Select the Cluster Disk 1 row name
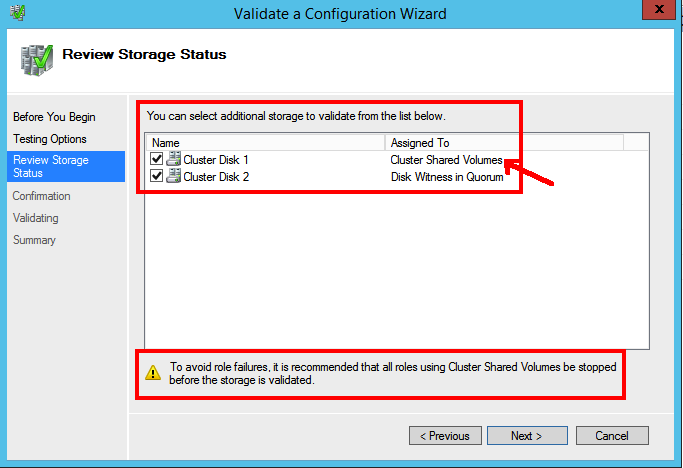Screen dimensions: 683x468 click(216, 160)
